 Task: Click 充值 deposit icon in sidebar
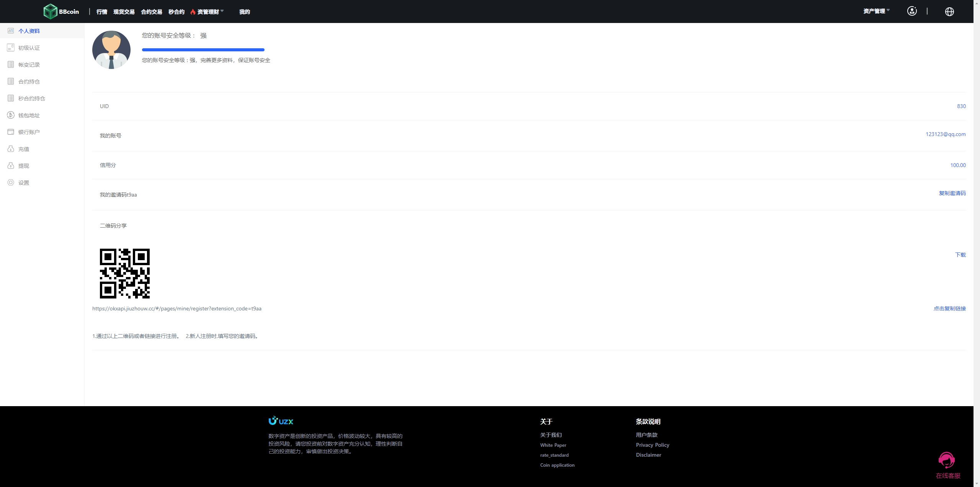(11, 148)
